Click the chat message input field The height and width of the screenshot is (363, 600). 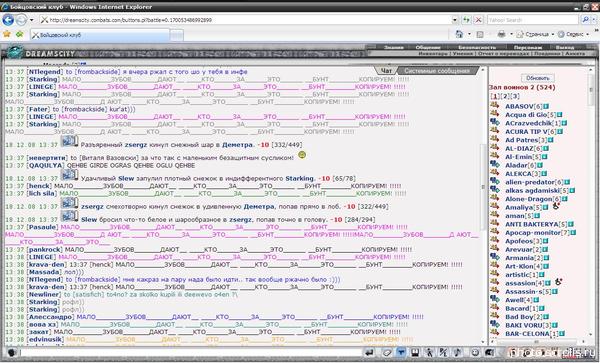point(189,352)
